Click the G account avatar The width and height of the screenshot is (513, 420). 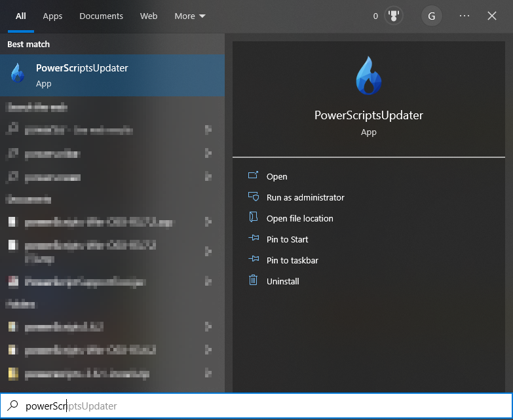point(431,16)
